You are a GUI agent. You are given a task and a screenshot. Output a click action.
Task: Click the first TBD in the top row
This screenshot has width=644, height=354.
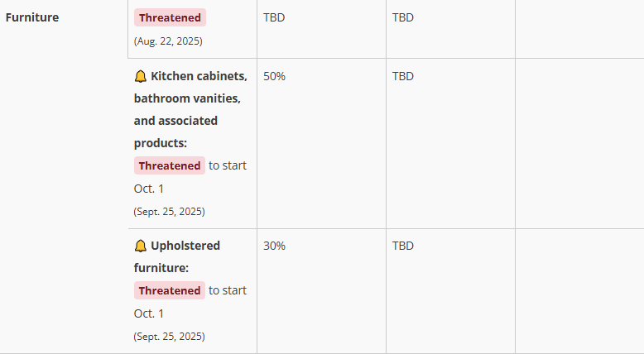[274, 17]
